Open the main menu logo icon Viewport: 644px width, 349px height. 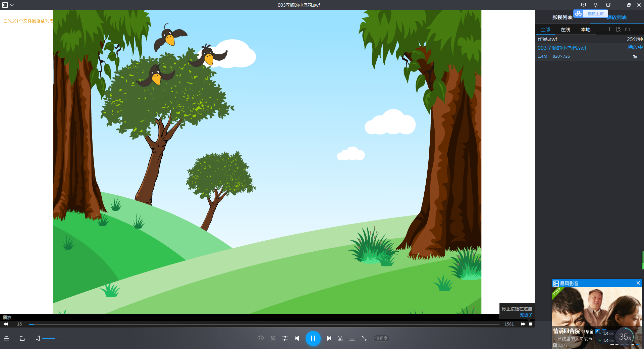5,5
